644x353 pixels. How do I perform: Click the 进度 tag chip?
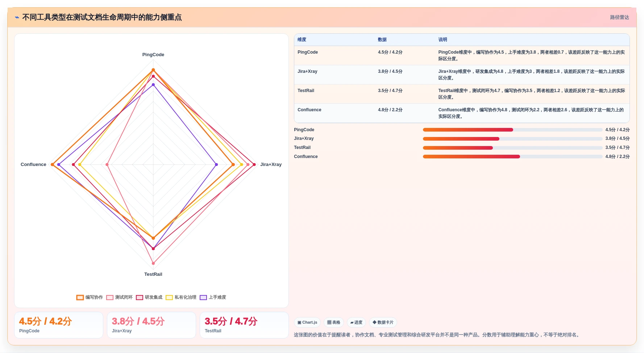(x=356, y=322)
